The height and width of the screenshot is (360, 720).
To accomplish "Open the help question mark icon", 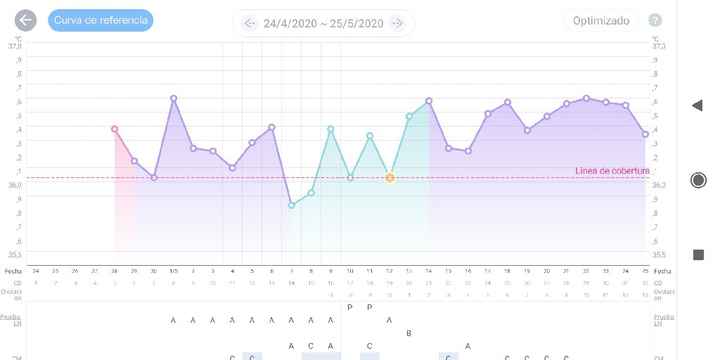I will click(x=655, y=20).
